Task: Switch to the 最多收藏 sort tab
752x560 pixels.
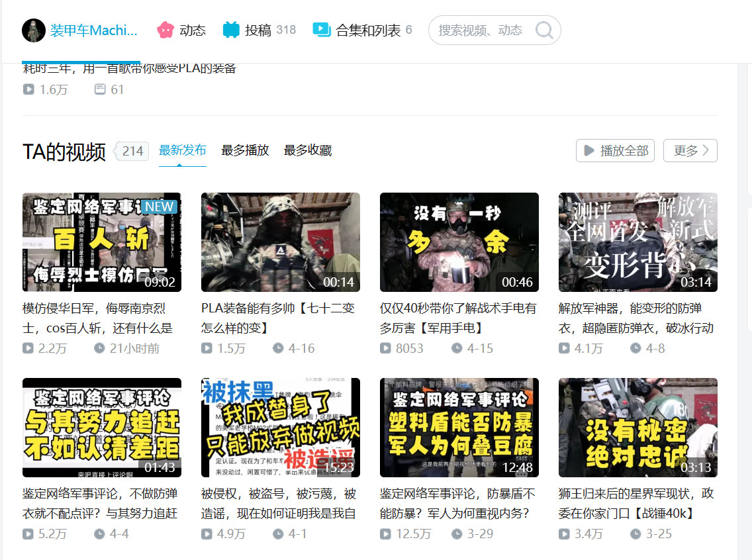Action: [308, 150]
